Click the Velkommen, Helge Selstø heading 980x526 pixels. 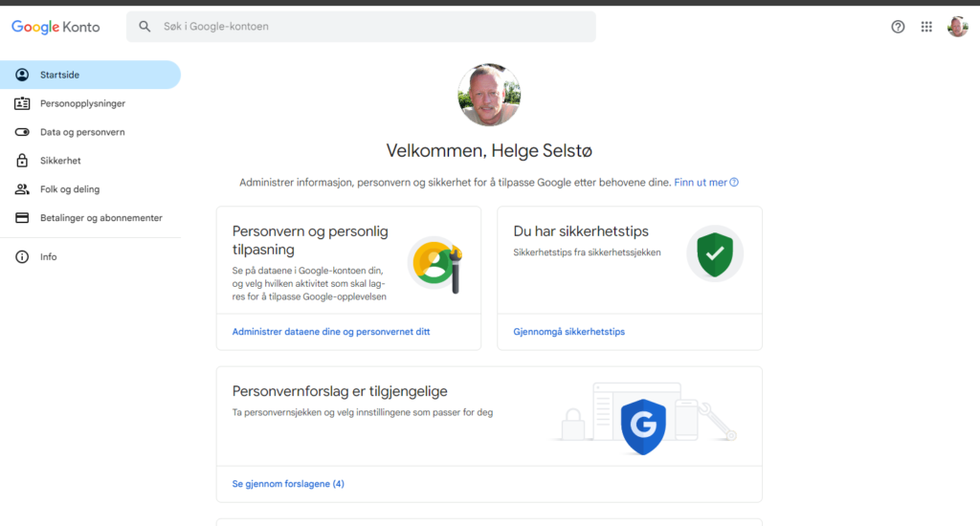click(x=489, y=150)
